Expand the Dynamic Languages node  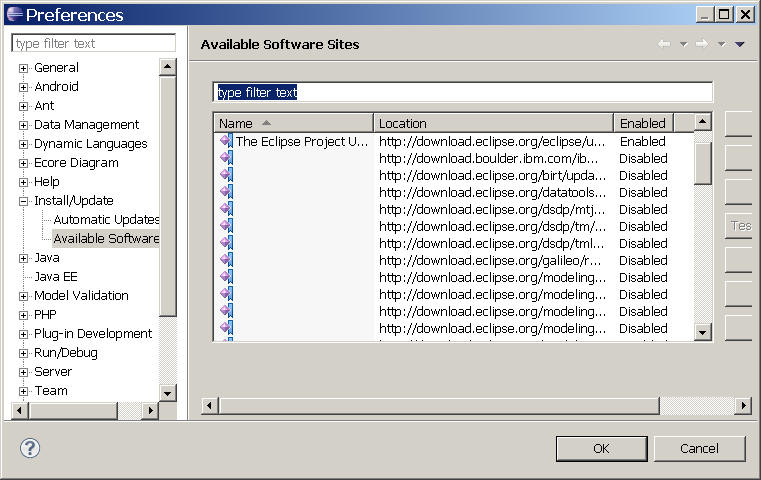(23, 144)
